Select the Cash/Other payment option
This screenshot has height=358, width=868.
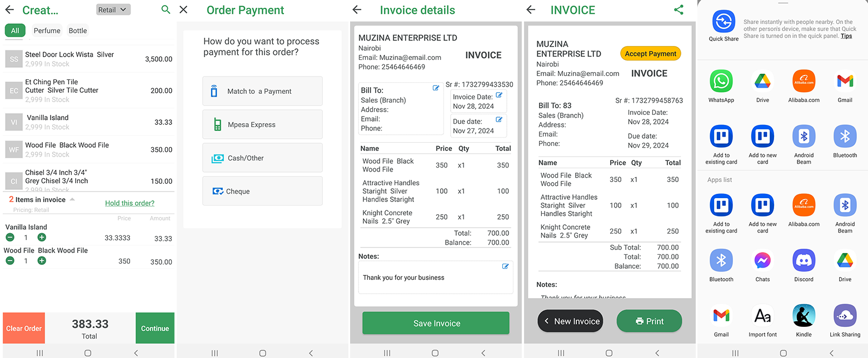(x=262, y=157)
